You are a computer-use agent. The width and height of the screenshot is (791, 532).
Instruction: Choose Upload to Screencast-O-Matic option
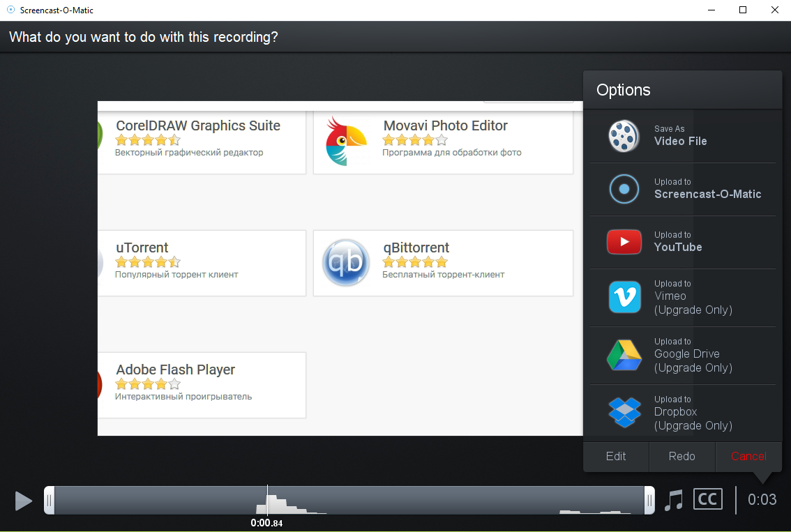(x=683, y=189)
